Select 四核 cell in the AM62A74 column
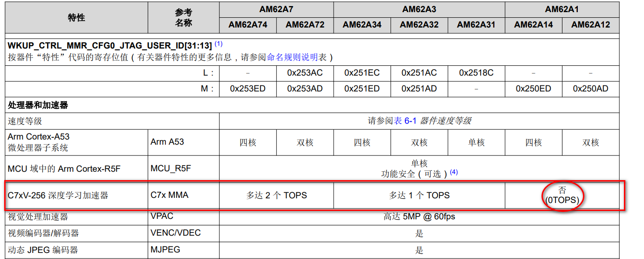The width and height of the screenshot is (644, 259). click(x=248, y=142)
